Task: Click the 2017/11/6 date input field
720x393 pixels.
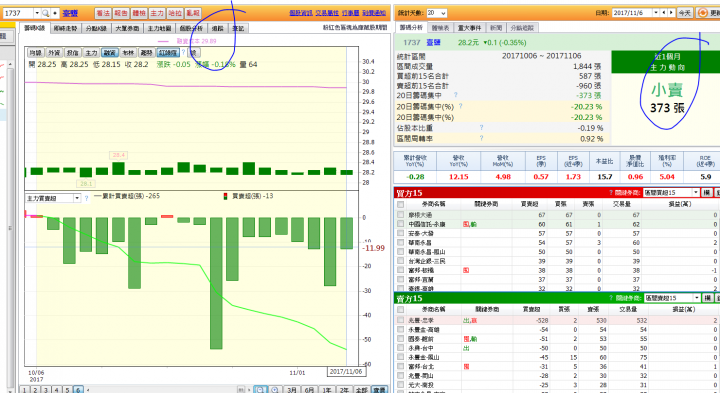Action: click(x=632, y=13)
